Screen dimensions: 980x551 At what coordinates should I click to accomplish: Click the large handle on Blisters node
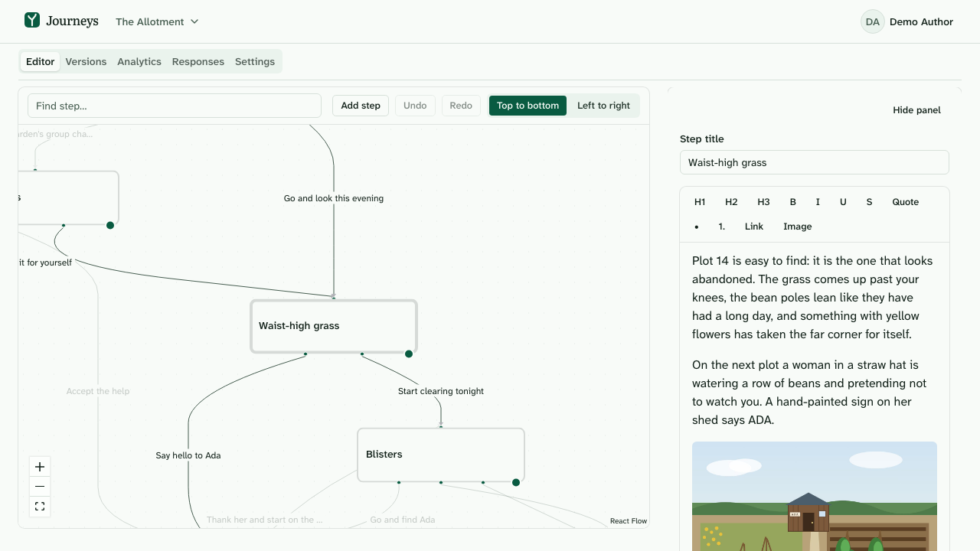pos(516,482)
